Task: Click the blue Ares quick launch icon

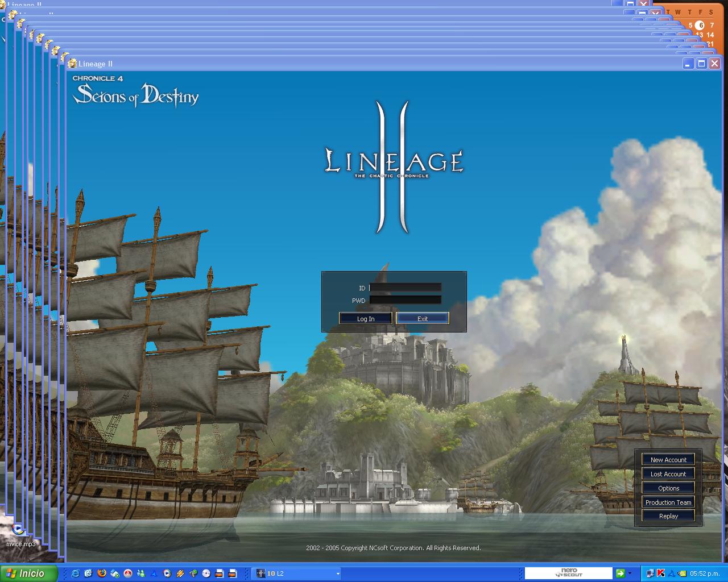Action: (154, 573)
